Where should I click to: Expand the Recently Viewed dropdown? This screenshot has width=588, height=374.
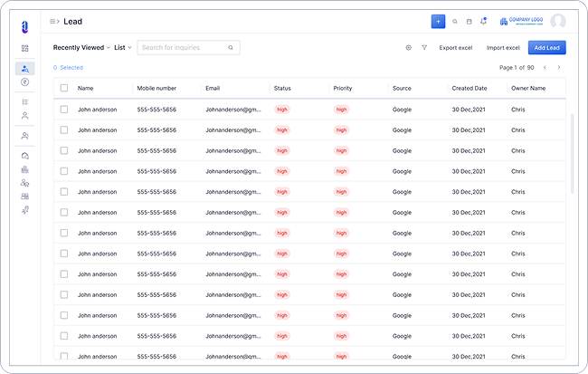click(81, 47)
